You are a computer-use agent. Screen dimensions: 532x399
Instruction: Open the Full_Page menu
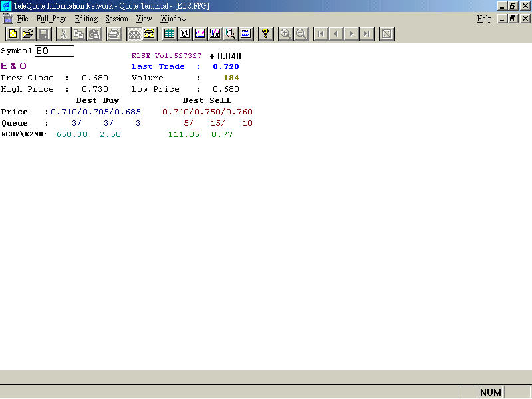(x=52, y=19)
